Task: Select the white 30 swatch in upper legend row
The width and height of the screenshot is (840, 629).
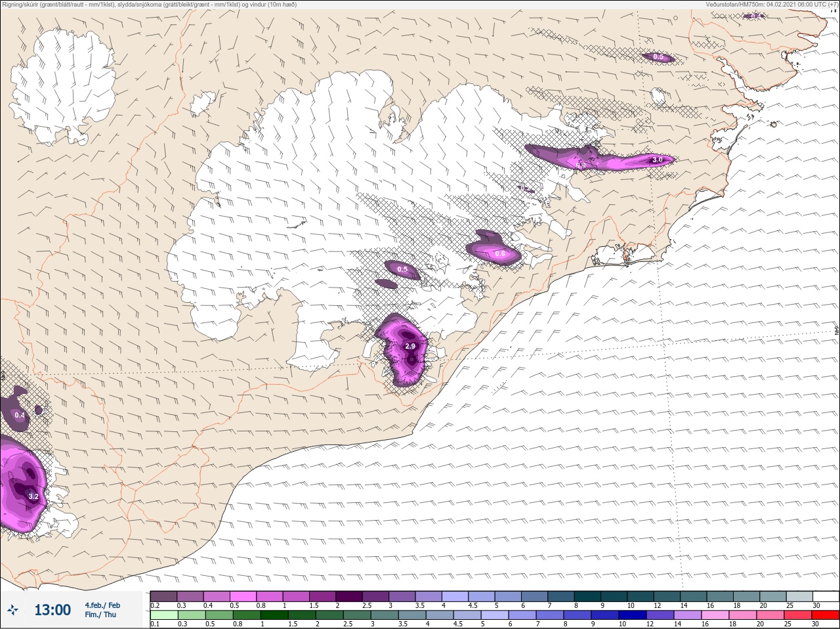Action: [826, 596]
